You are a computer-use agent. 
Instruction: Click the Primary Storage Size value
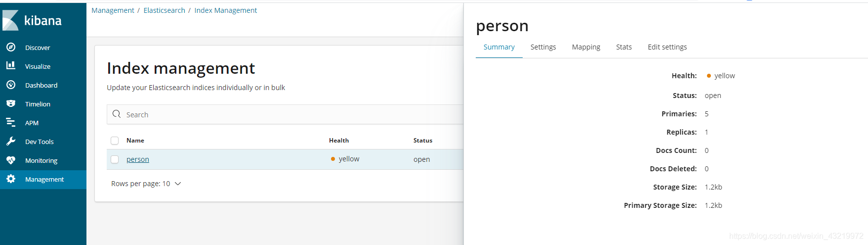point(713,205)
